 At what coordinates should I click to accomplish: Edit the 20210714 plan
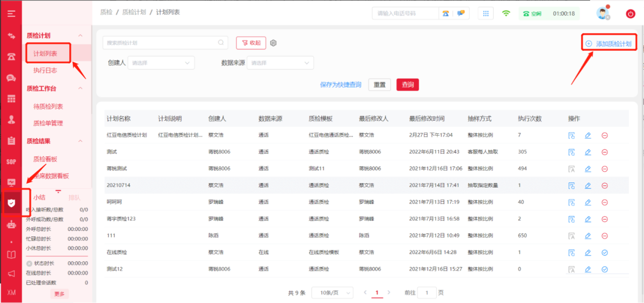click(x=588, y=186)
